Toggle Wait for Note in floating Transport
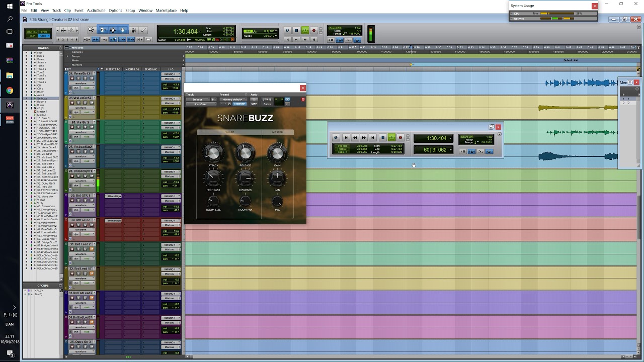The image size is (644, 362). pyautogui.click(x=463, y=151)
